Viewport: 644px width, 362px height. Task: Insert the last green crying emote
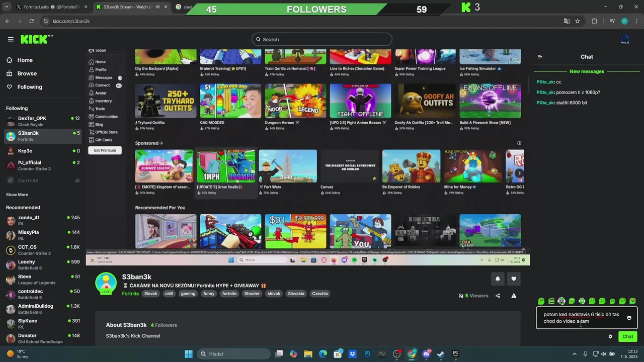[632, 301]
